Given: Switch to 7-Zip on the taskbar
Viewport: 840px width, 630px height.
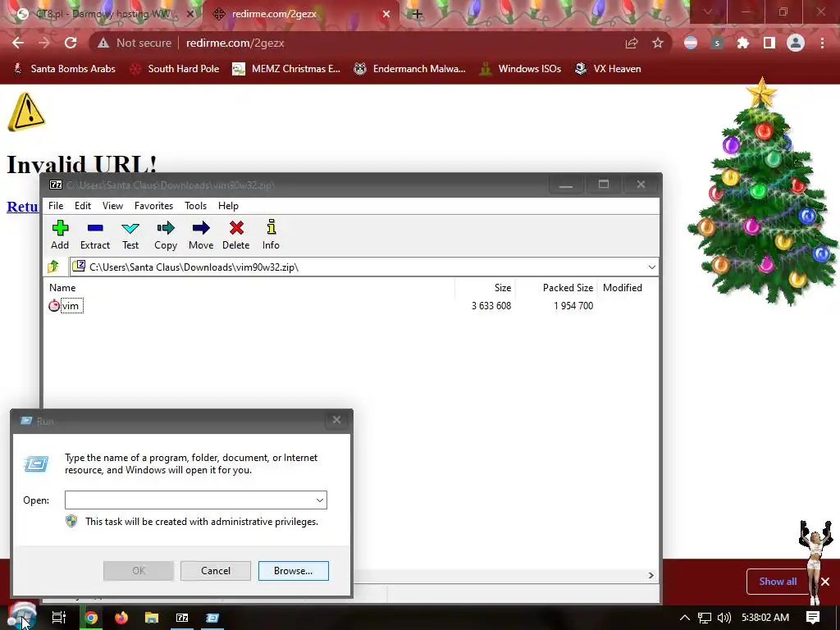Looking at the screenshot, I should click(182, 618).
